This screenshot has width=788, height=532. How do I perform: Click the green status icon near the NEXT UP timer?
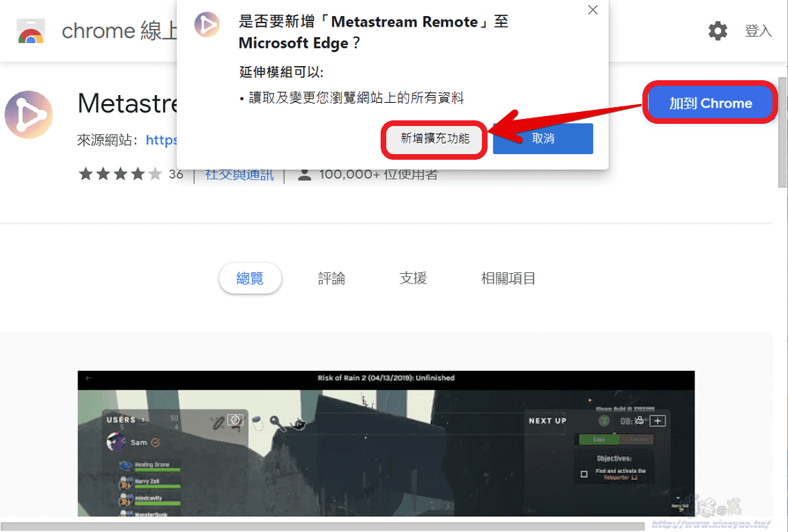(604, 421)
